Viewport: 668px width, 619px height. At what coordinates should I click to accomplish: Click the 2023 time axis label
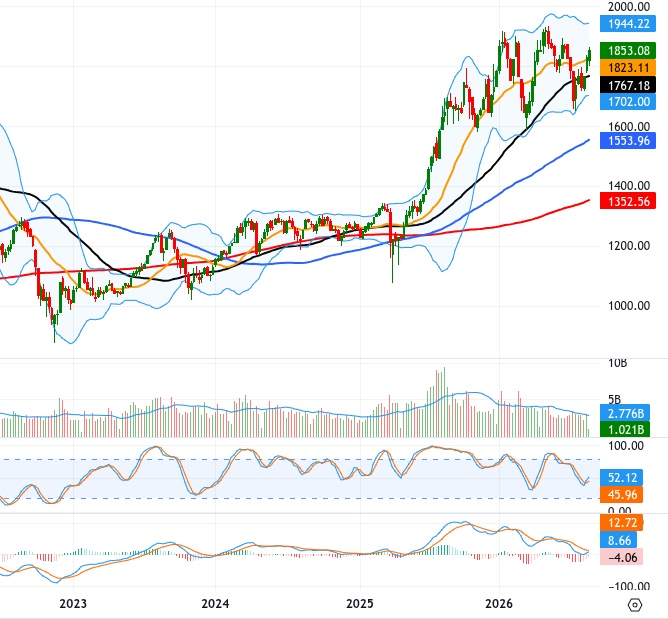tap(73, 604)
